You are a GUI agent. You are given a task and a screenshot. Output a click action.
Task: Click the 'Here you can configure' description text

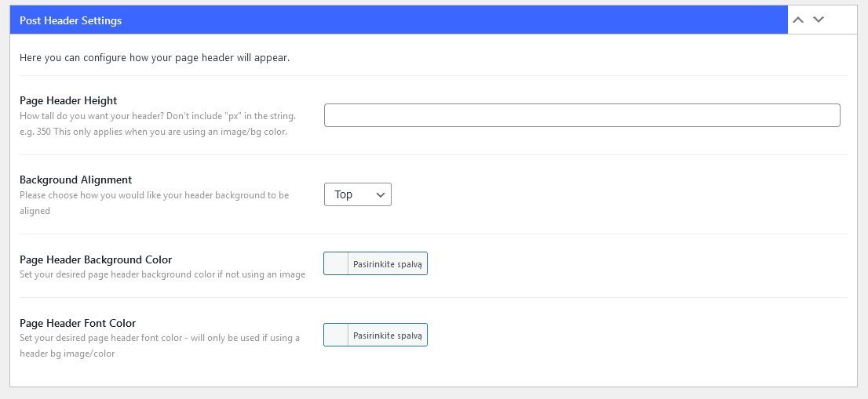[x=155, y=57]
